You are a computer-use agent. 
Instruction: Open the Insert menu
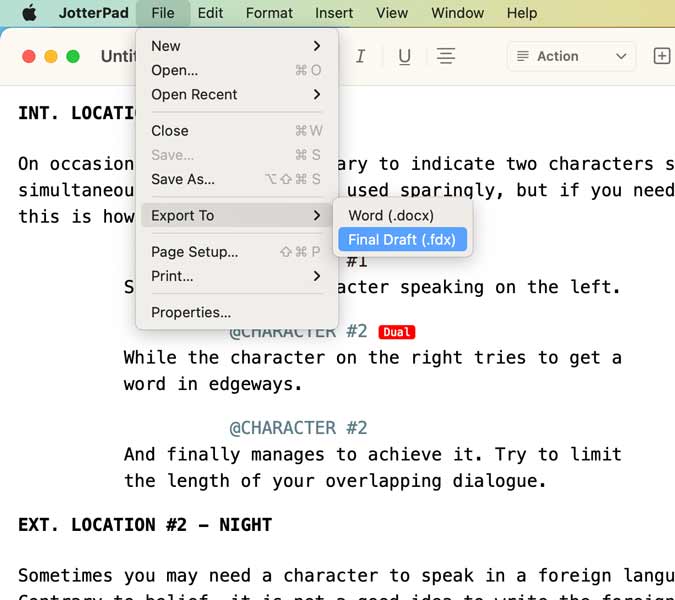[x=334, y=13]
